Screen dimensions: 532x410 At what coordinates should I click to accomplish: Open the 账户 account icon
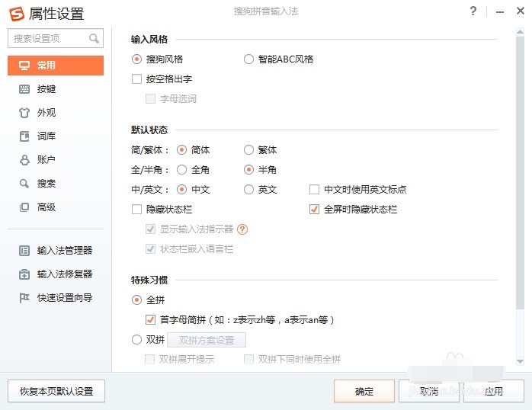coord(24,160)
